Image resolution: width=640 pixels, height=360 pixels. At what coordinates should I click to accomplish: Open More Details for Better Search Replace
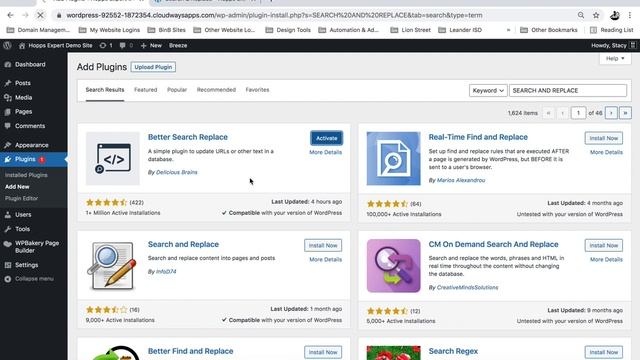[325, 152]
